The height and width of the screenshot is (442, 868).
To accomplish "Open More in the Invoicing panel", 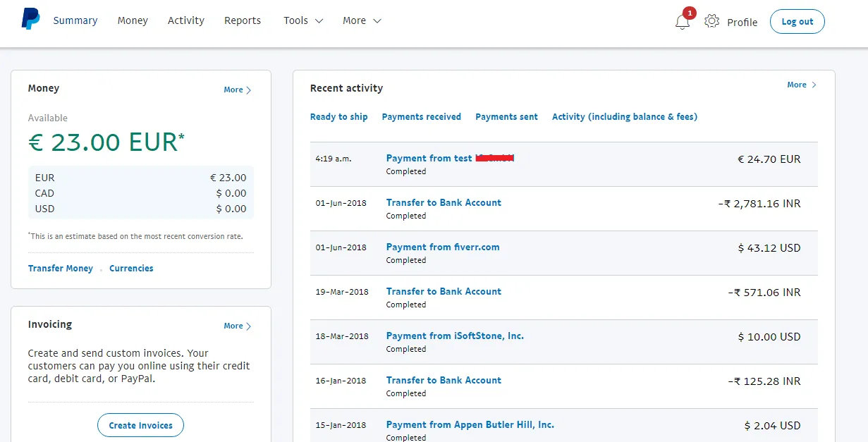I will tap(238, 326).
